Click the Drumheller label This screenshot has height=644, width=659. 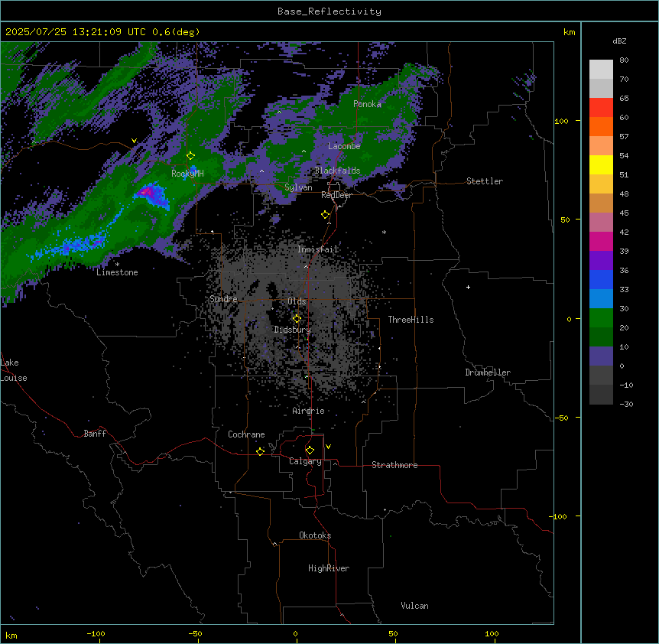[488, 372]
